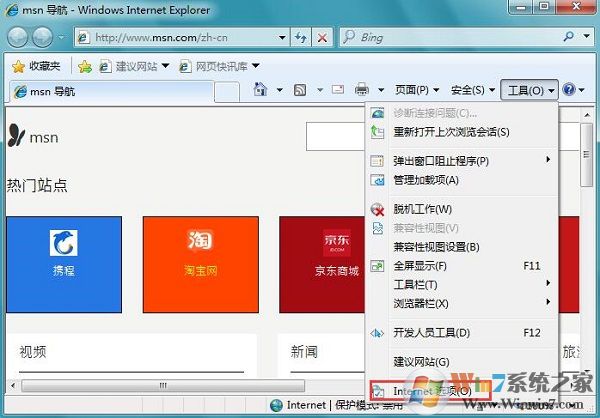Viewport: 600px width, 418px height.
Task: Open the 携程 site tile
Action: tap(64, 265)
